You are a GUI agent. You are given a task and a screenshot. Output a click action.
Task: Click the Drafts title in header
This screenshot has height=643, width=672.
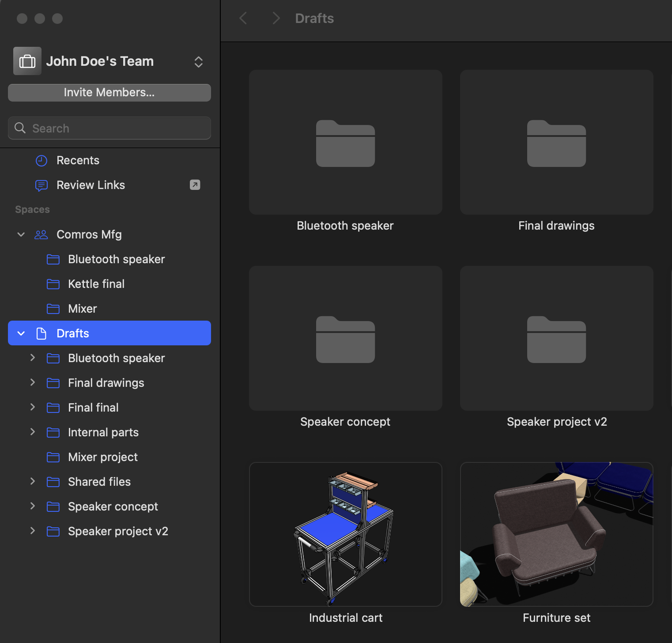(314, 18)
